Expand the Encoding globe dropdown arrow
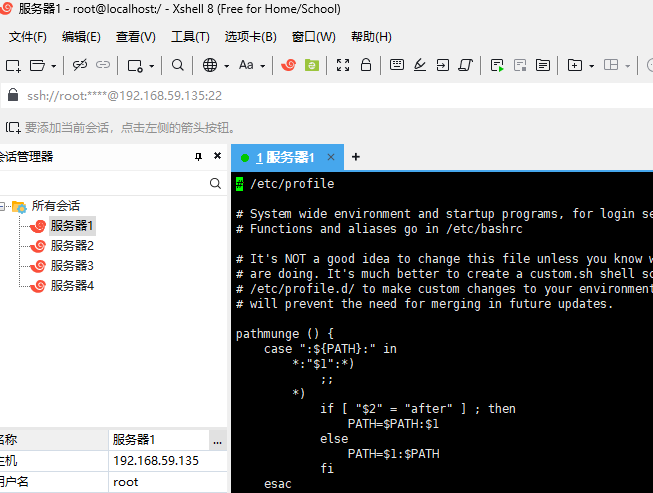Viewport: 653px width, 493px height. 227,66
